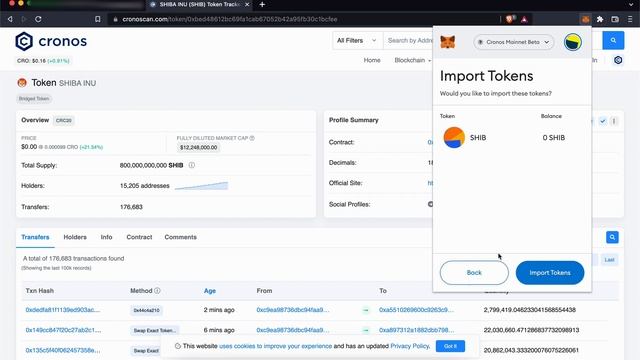640x360 pixels.
Task: Open transaction hash 0xdedfa81f1139ed903ac
Action: [62, 310]
